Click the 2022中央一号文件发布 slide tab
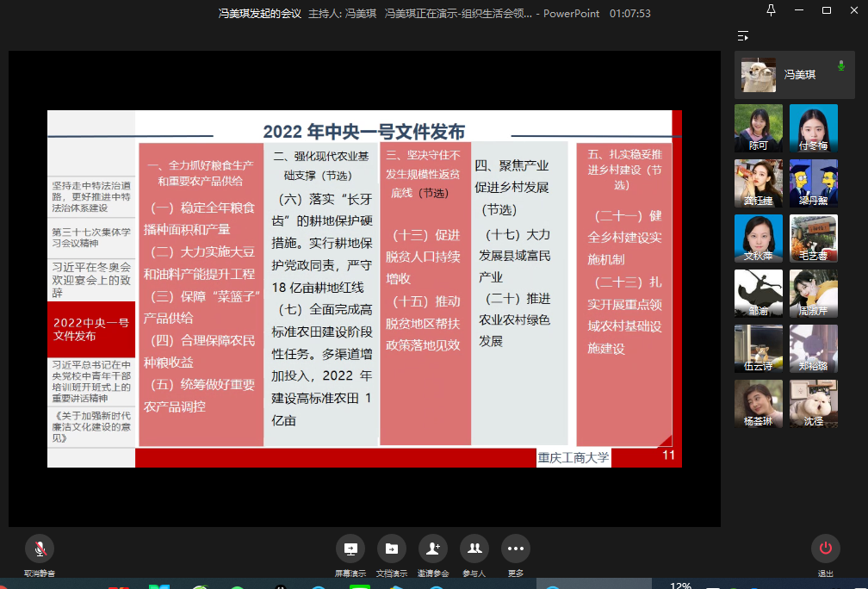Screen dimensions: 868x589 coord(91,329)
